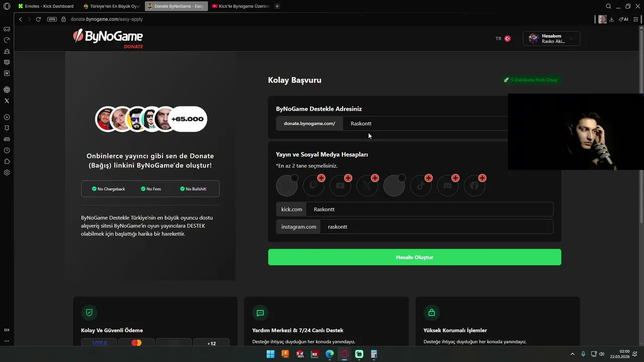
Task: Open the browser AI button
Action: click(623, 19)
